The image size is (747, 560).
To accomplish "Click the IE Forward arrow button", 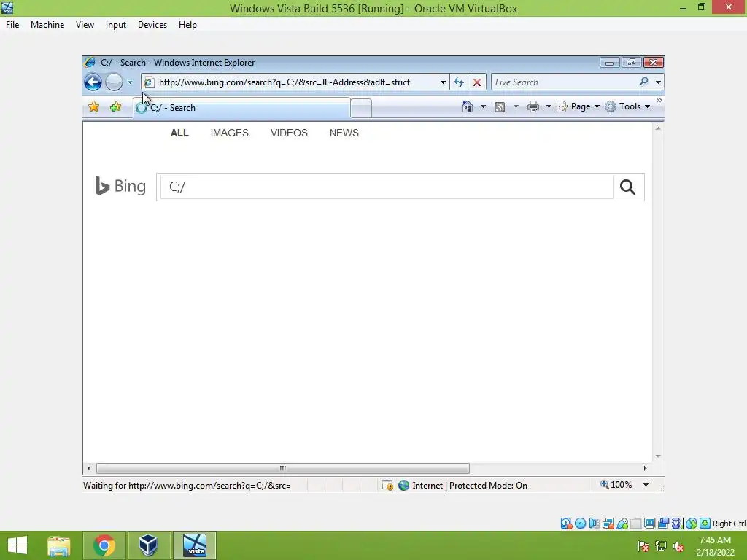I will [114, 82].
